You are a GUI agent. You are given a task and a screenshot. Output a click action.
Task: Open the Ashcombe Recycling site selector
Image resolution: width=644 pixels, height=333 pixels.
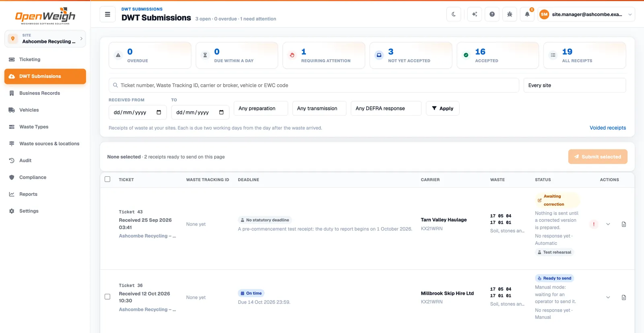45,39
